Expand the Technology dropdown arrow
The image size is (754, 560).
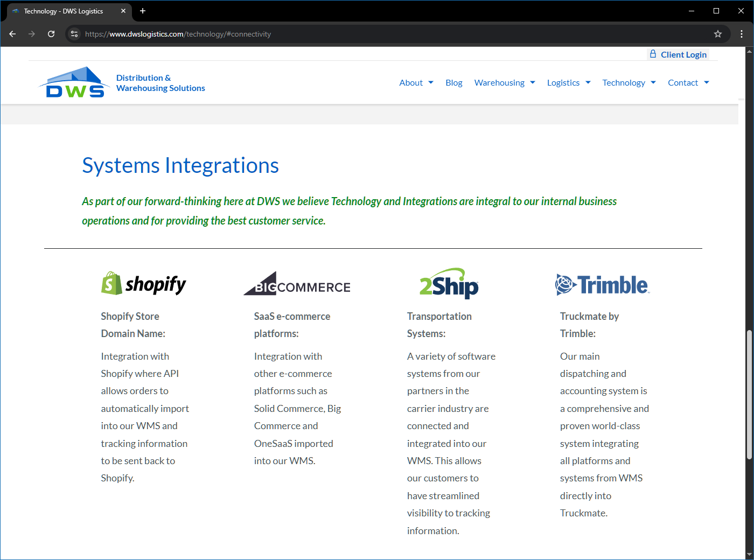pyautogui.click(x=653, y=82)
